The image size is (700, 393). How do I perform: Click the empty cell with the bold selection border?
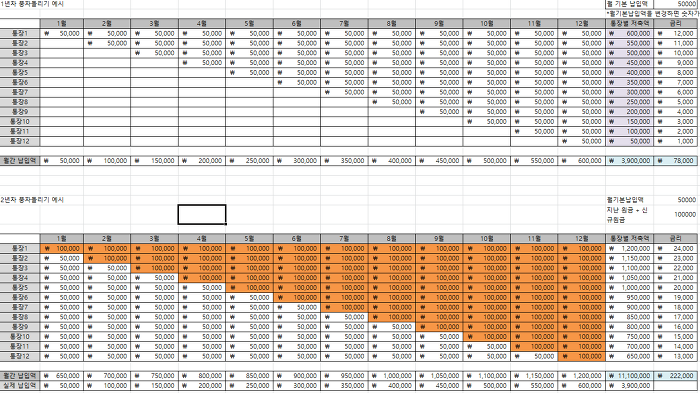point(202,215)
